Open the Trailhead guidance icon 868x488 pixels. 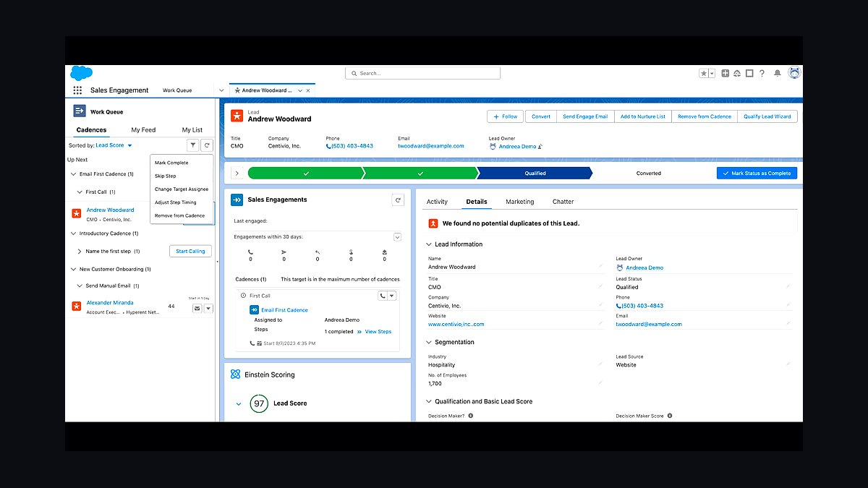point(737,73)
